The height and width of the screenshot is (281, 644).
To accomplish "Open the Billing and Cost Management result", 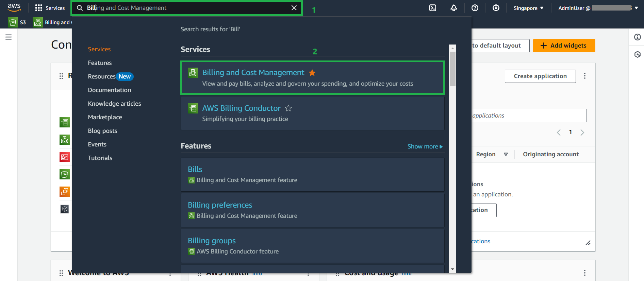I will coord(253,72).
